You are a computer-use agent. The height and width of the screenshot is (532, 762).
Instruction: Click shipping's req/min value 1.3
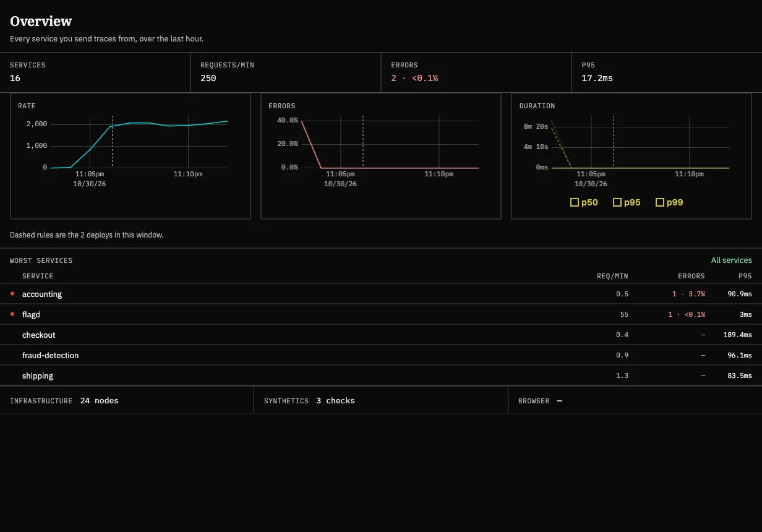click(x=622, y=375)
